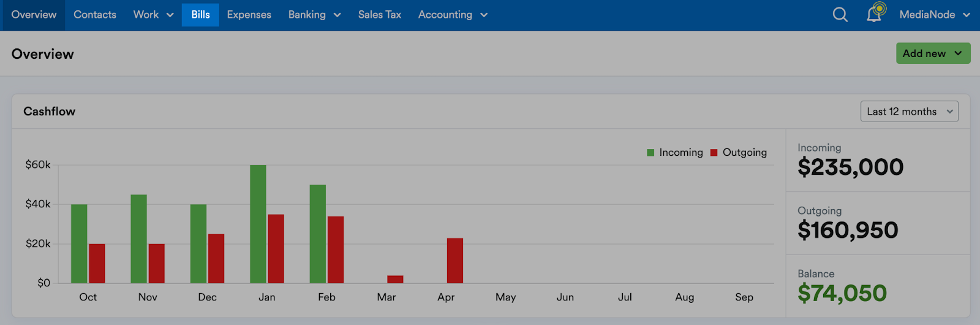The height and width of the screenshot is (325, 980).
Task: Click the Jan incoming green bar
Action: (258, 224)
